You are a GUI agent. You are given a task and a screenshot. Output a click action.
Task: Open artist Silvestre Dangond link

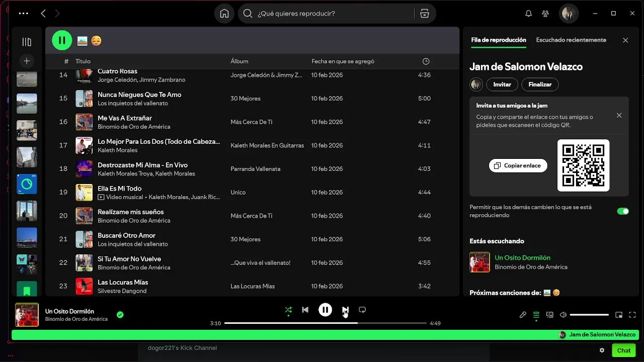pos(122,291)
